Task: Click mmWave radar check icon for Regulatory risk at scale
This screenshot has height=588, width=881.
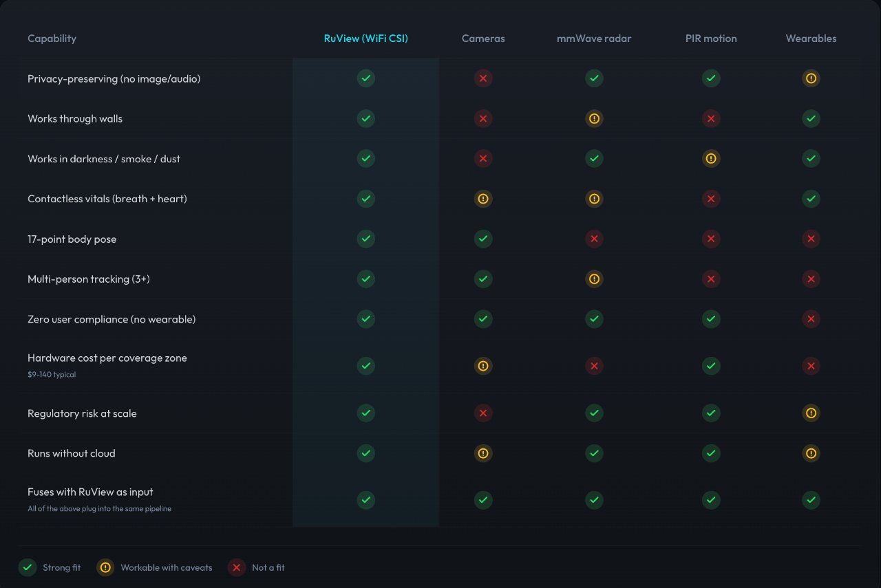Action: [594, 413]
